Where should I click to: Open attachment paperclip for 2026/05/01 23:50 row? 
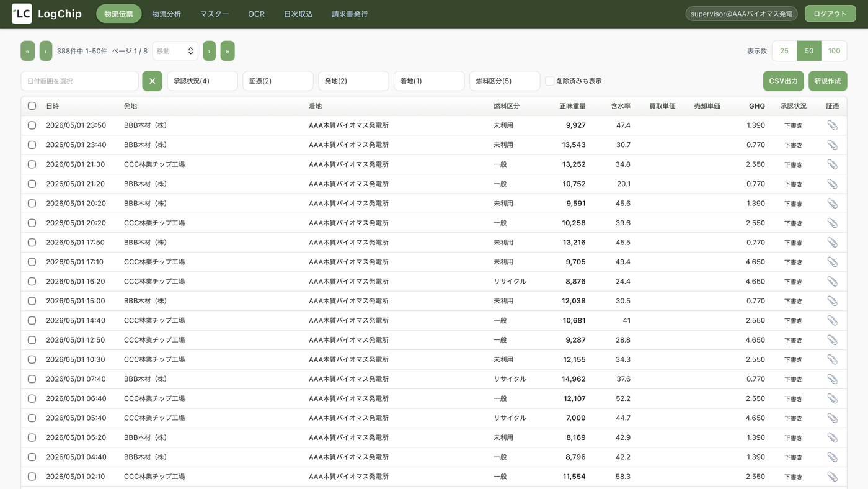coord(832,125)
